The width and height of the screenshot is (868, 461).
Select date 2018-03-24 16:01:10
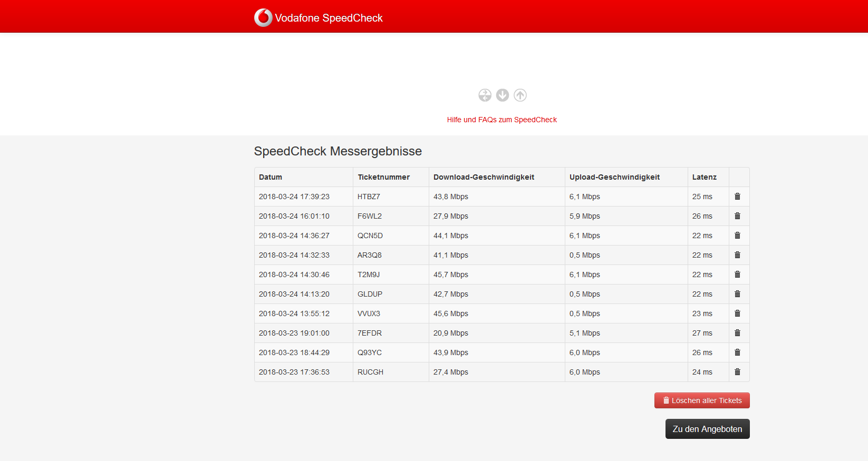click(x=294, y=216)
